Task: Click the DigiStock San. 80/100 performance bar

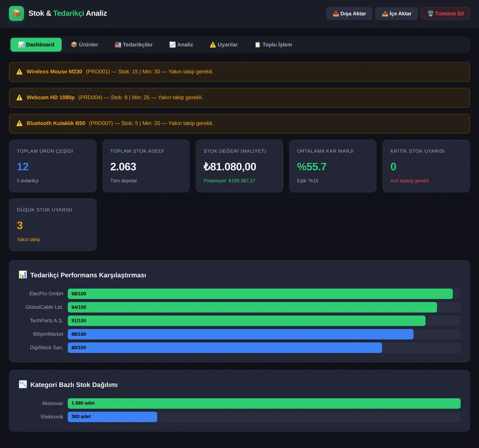Action: click(225, 348)
